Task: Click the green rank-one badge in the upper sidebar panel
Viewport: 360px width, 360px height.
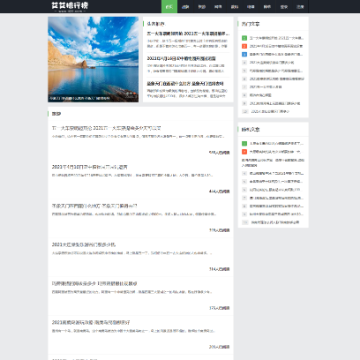Action: coord(244,38)
